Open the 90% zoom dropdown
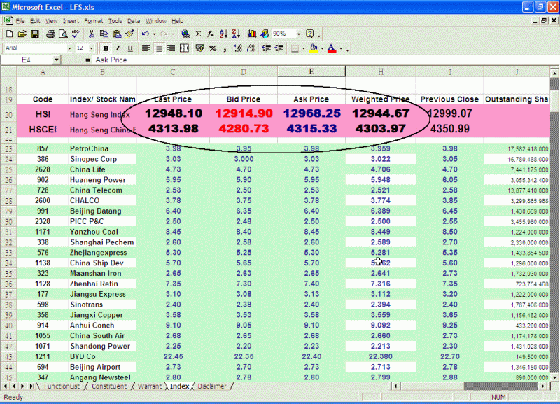Viewport: 560px width, 404px height. (x=299, y=34)
